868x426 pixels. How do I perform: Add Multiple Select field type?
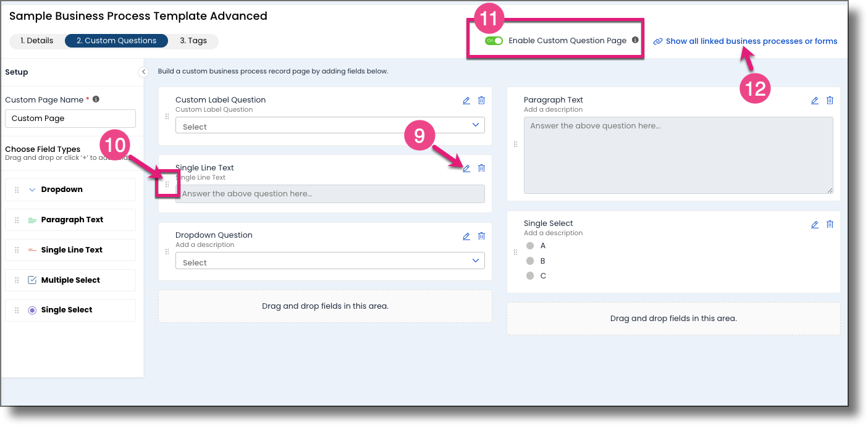point(70,280)
